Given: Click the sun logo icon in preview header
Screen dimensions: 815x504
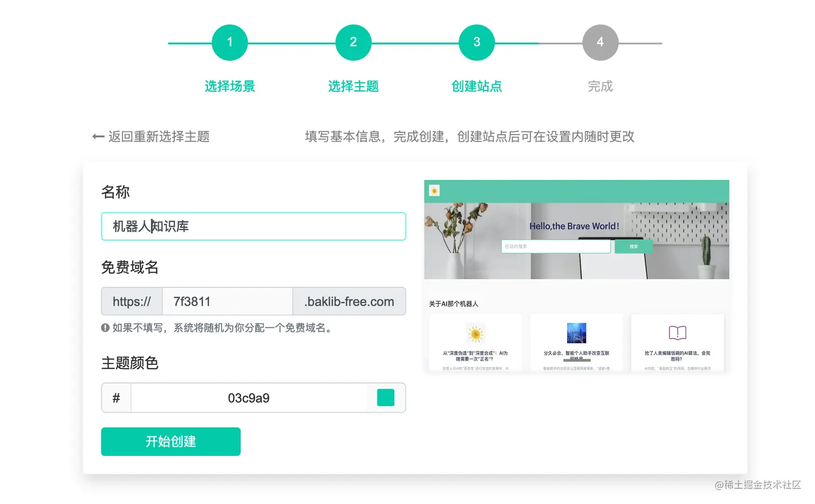Looking at the screenshot, I should coord(434,190).
